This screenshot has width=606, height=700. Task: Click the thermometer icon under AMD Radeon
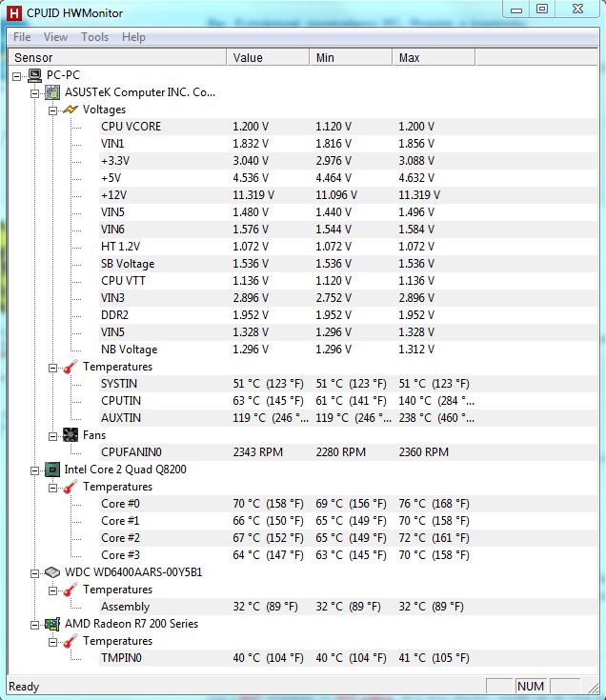click(x=71, y=641)
